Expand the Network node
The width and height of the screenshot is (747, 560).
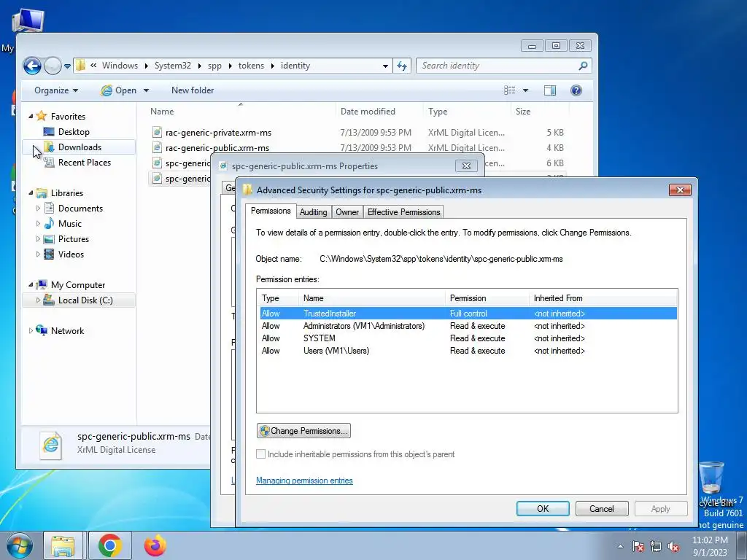pyautogui.click(x=31, y=331)
